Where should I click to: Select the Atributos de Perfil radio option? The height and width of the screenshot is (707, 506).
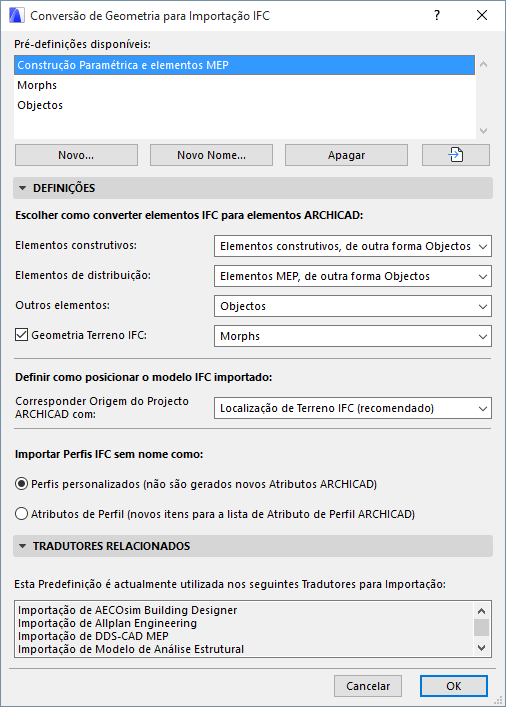[x=21, y=514]
